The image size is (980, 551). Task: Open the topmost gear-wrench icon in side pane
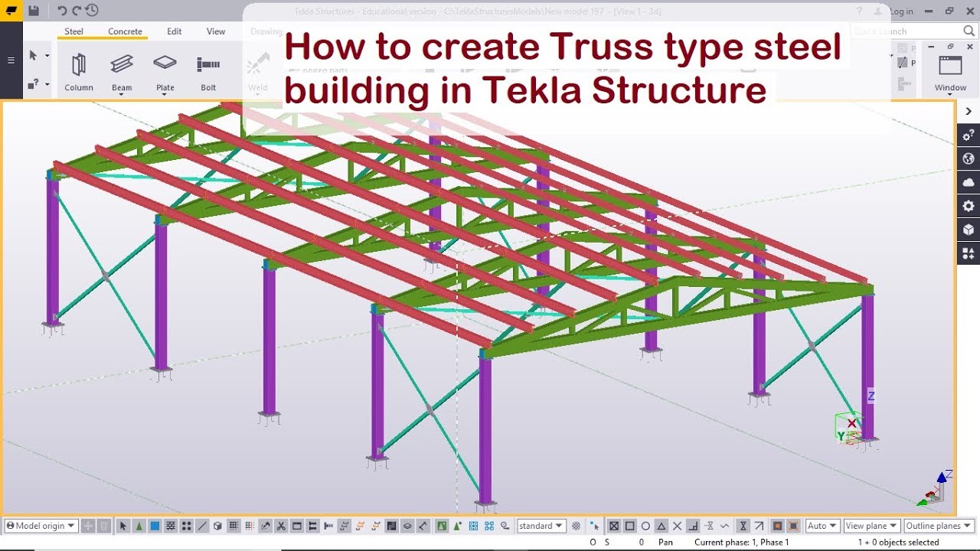tap(969, 135)
